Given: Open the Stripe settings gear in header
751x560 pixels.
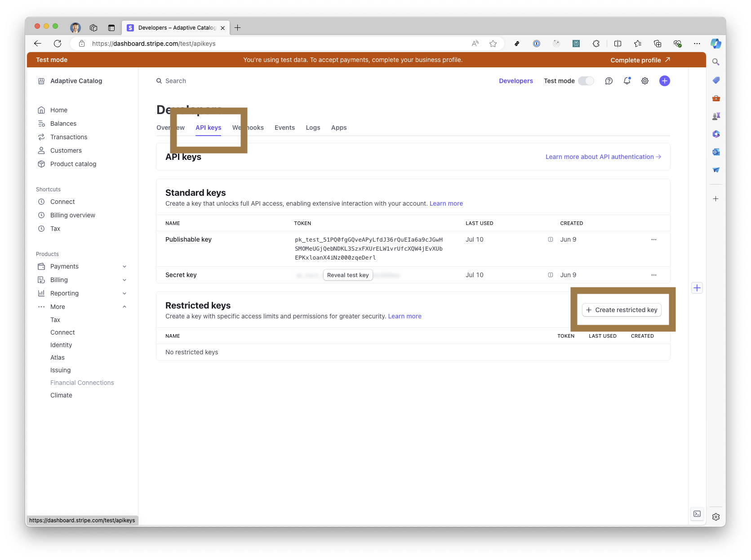Looking at the screenshot, I should [645, 81].
